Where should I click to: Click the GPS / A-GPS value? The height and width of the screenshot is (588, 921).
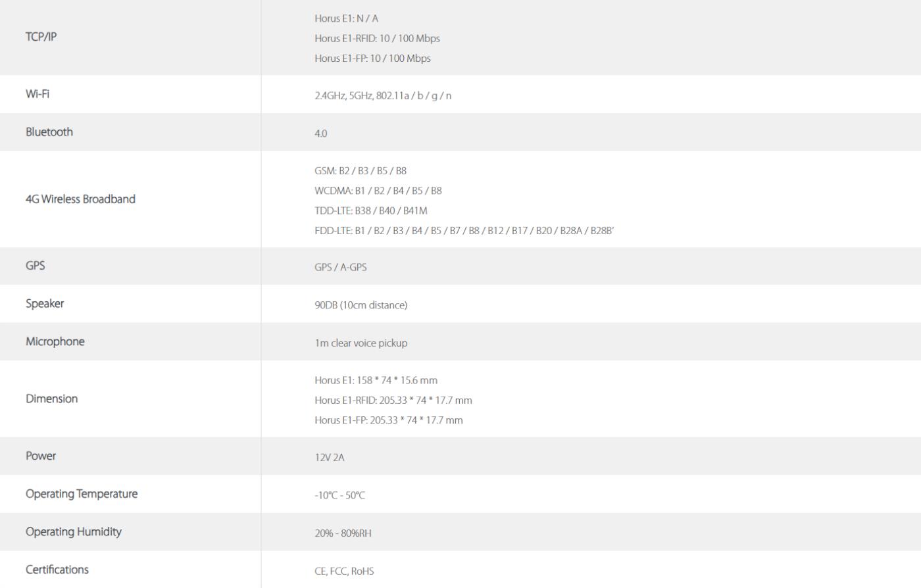click(x=341, y=267)
